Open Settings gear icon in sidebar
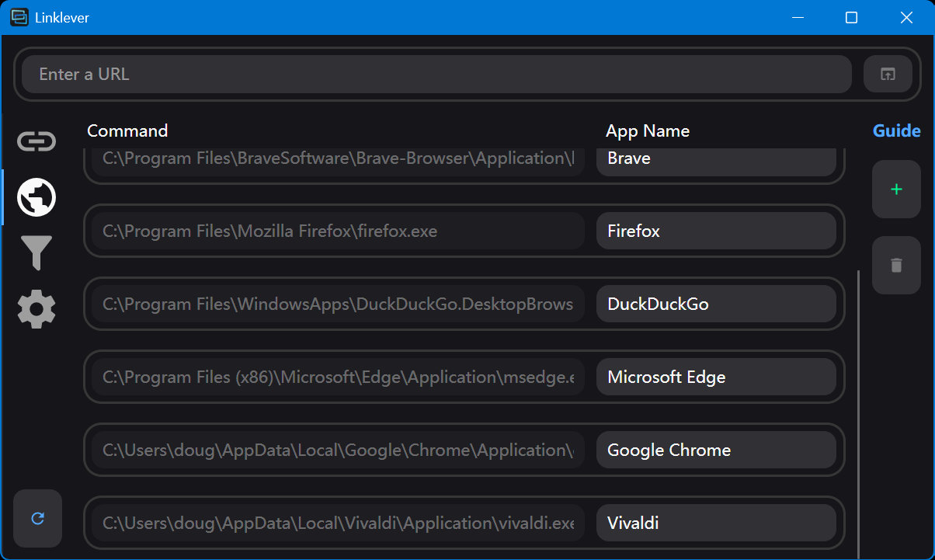 click(36, 308)
